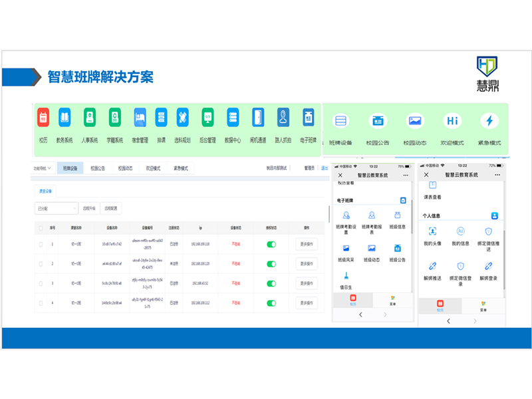Open the 宿舍管理 dormitory icon
The image size is (532, 399).
click(140, 118)
